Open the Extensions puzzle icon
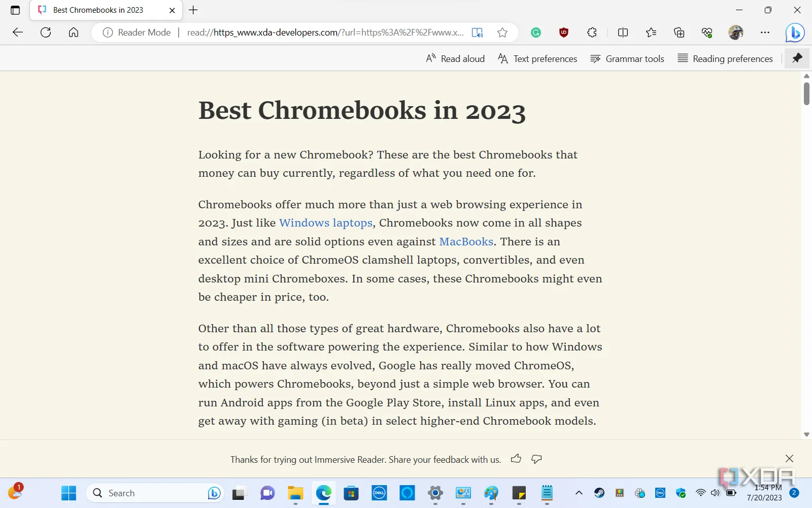812x508 pixels. pos(592,33)
